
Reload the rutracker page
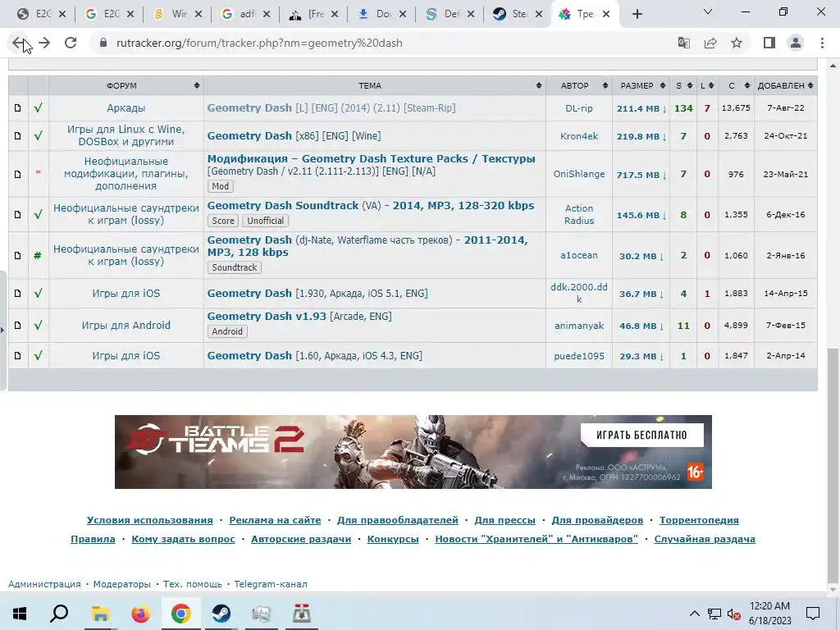tap(71, 43)
